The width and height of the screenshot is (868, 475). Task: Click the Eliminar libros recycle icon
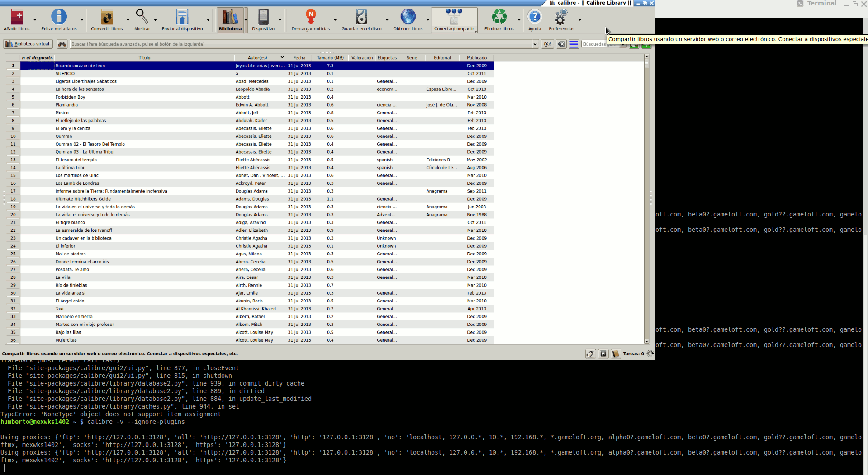tap(499, 17)
